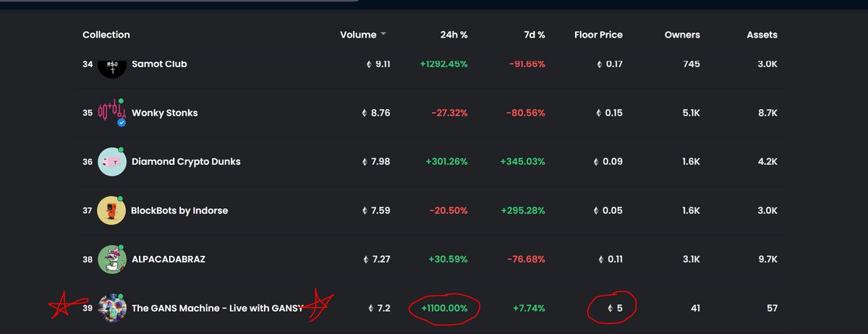Image resolution: width=868 pixels, height=334 pixels.
Task: Open the BlockBots by Indorse avatar
Action: tap(111, 210)
